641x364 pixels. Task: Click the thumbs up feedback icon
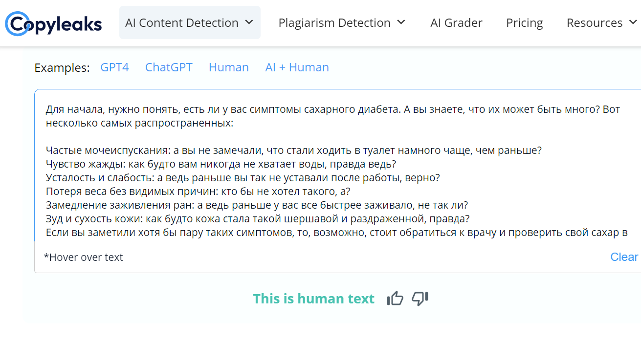[x=395, y=298]
